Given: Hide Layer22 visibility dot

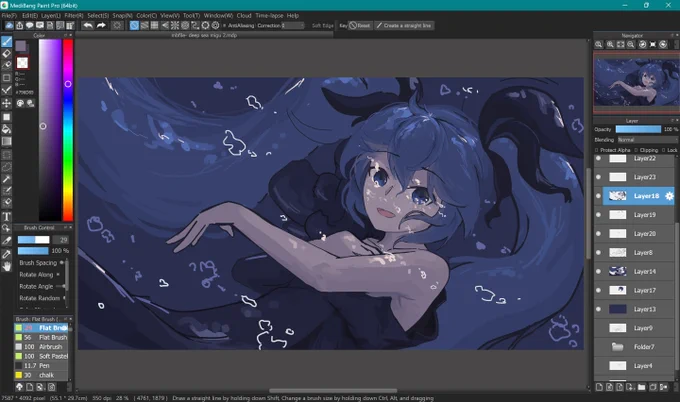Looking at the screenshot, I should click(x=598, y=158).
